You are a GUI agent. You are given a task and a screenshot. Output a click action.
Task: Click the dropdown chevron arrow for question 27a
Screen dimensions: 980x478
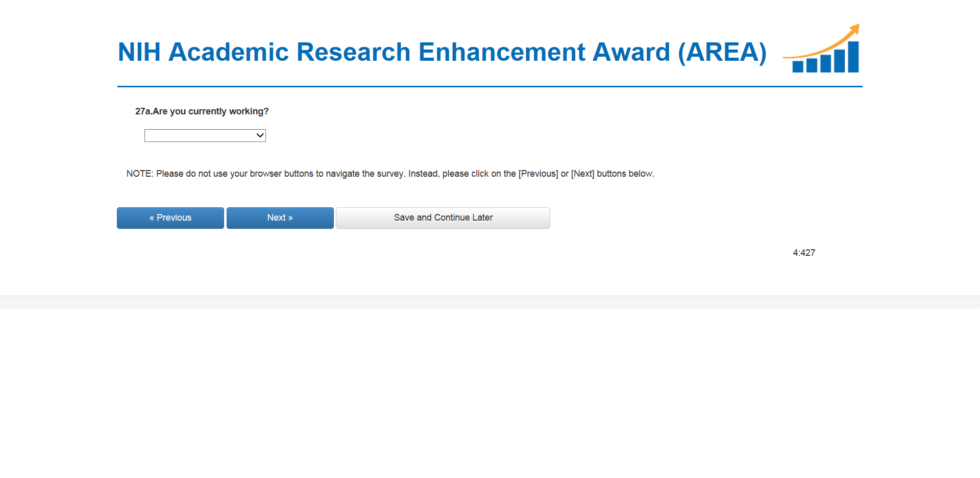(x=260, y=135)
